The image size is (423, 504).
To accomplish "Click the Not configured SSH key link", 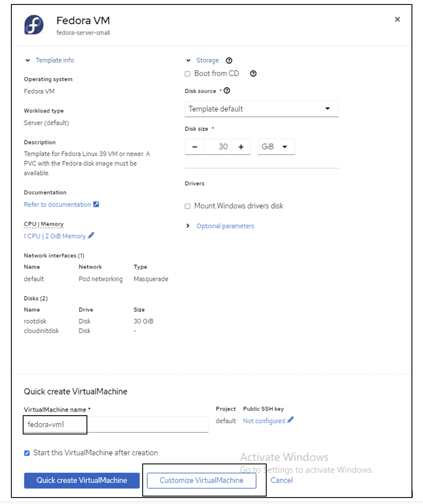I will coord(264,421).
